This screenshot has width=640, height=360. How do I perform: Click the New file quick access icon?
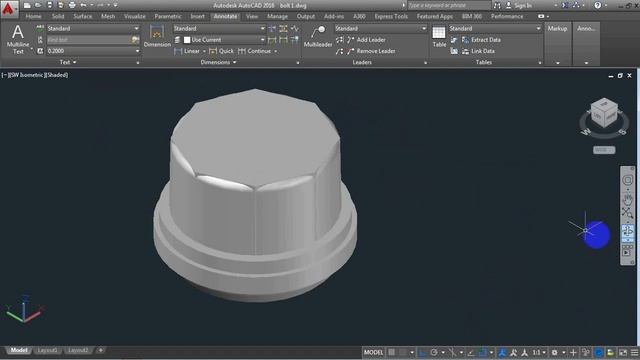(x=27, y=5)
